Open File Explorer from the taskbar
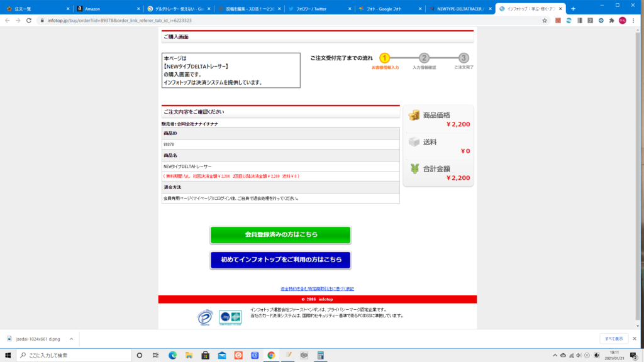 [x=189, y=356]
